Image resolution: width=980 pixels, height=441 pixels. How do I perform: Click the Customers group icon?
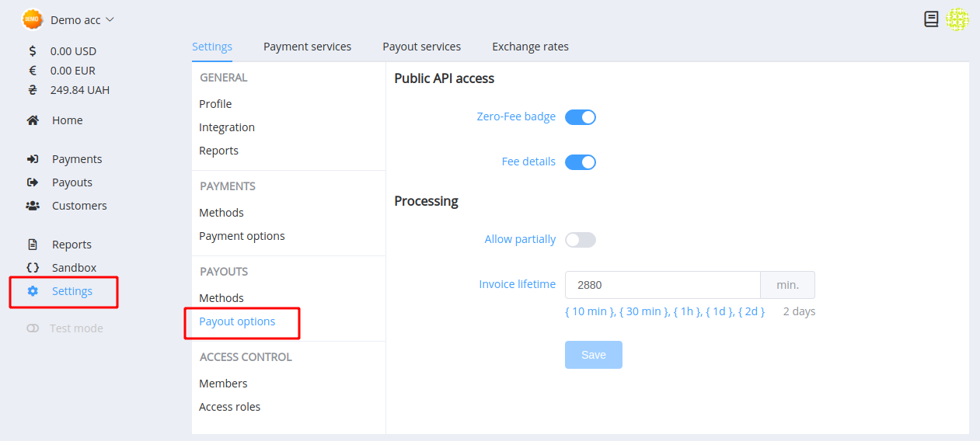(33, 206)
